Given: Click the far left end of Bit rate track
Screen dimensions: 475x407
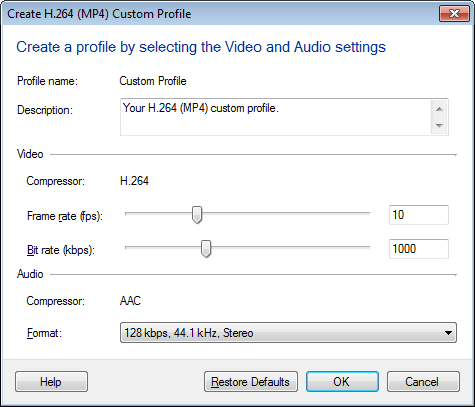Looking at the screenshot, I should point(127,247).
